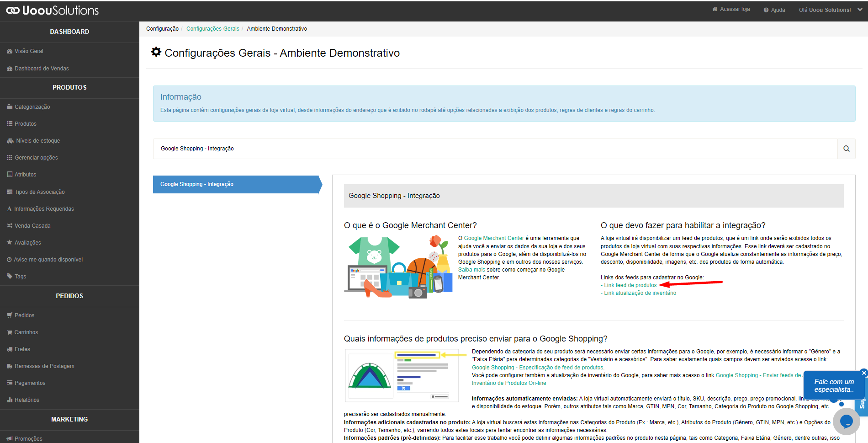Click the Venda Casada shuffle icon
The width and height of the screenshot is (868, 443).
click(x=10, y=226)
